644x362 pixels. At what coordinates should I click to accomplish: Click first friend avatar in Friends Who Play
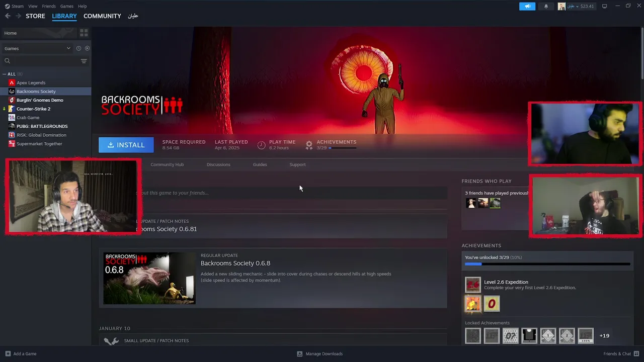[x=470, y=203]
